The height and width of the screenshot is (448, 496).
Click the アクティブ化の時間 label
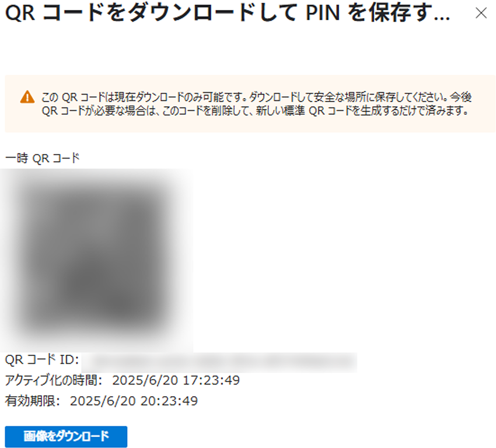tap(54, 380)
